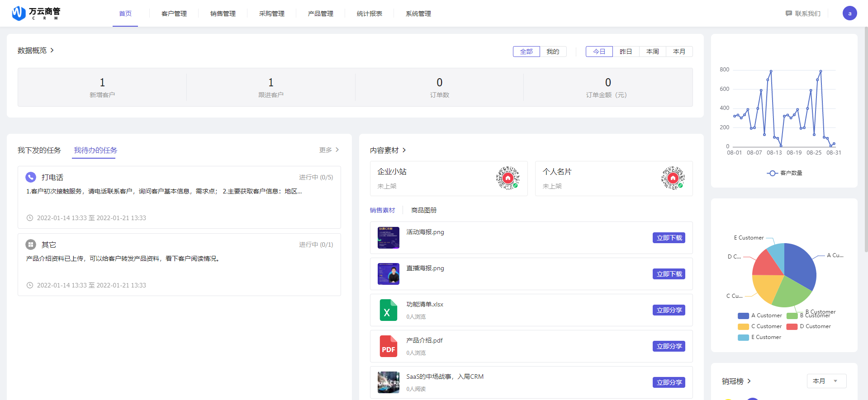Switch to 商品图册 tab
The height and width of the screenshot is (400, 868).
click(424, 210)
